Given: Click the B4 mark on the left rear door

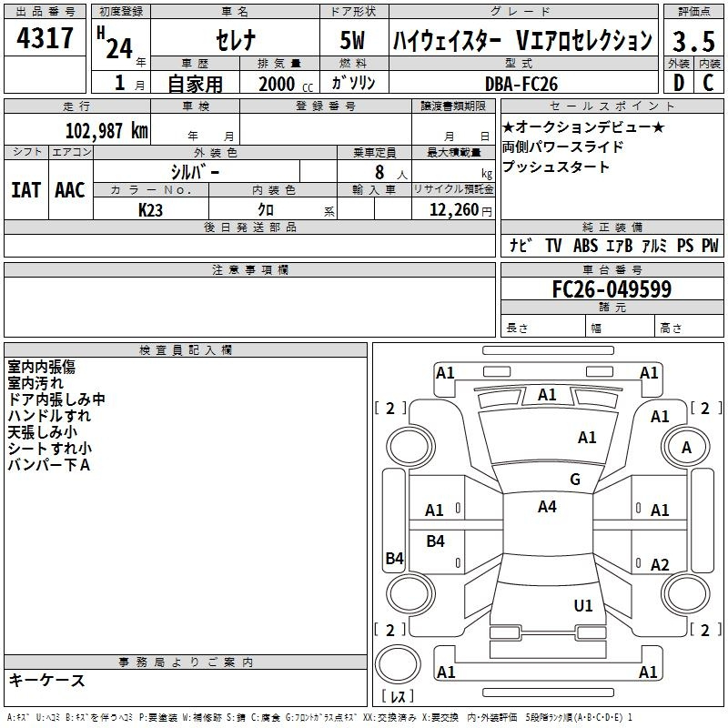Looking at the screenshot, I should point(435,541).
